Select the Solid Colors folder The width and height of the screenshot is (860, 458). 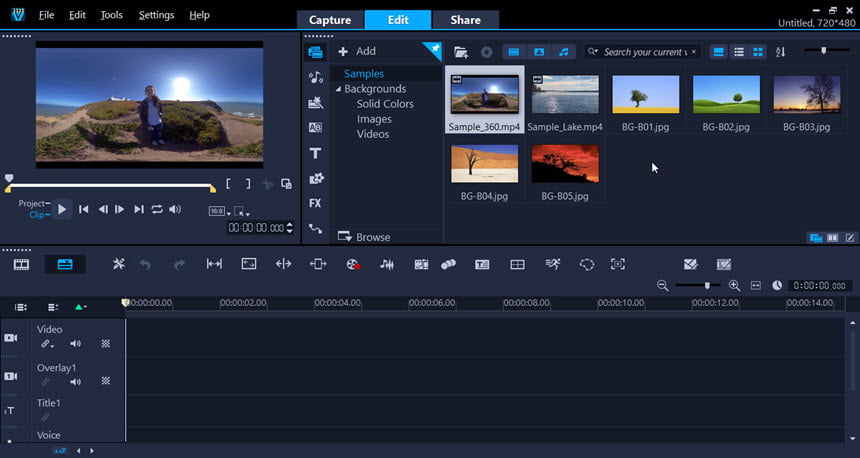(385, 104)
